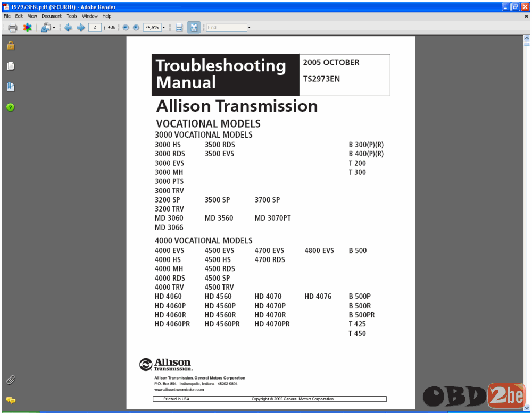532x413 pixels.
Task: Click the '3700 SP' model text
Action: (x=267, y=200)
